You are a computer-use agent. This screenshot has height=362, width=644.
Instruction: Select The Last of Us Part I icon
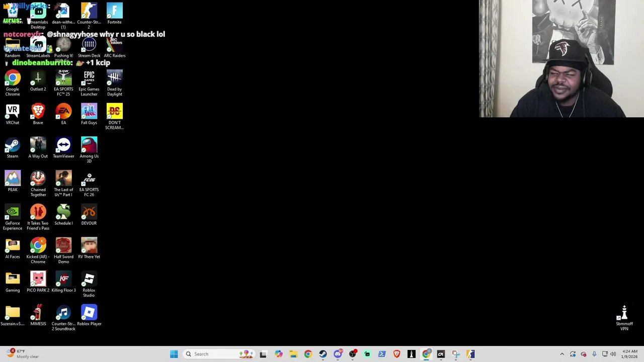tap(63, 184)
